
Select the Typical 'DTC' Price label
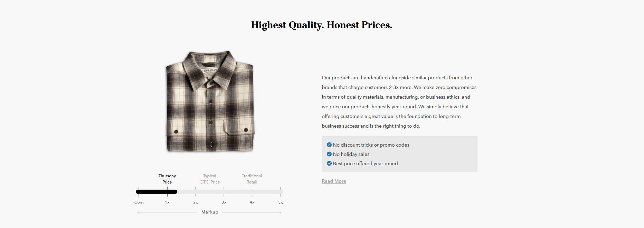[x=209, y=179]
